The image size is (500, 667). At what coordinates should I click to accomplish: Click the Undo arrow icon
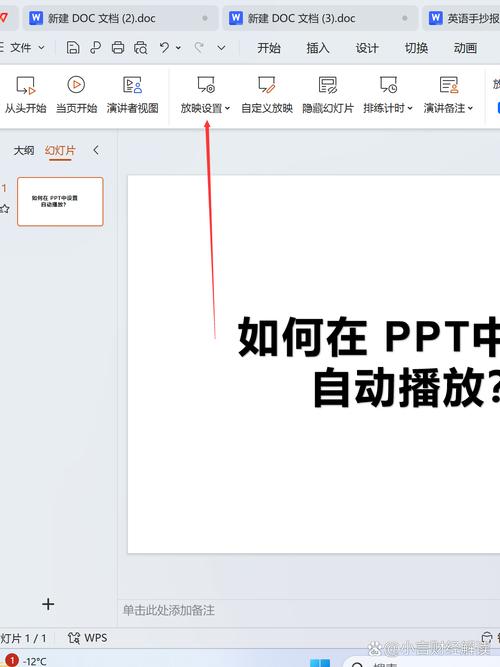coord(164,47)
